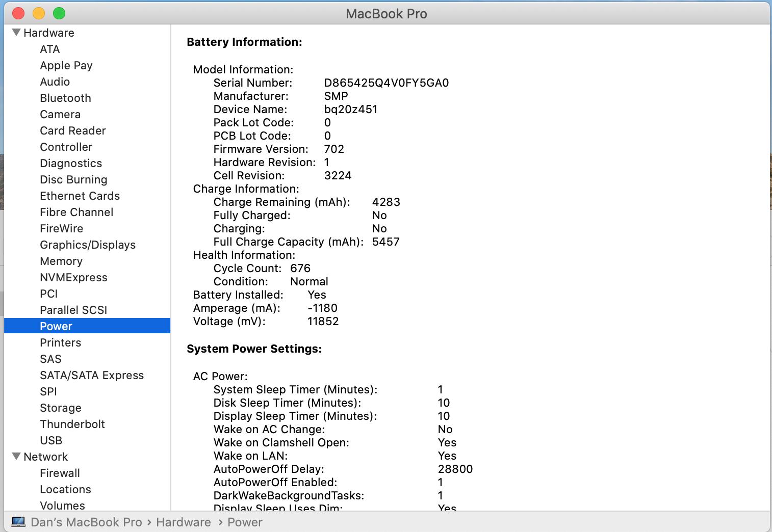The image size is (772, 532).
Task: Click the Voltage value 11852
Action: (323, 321)
